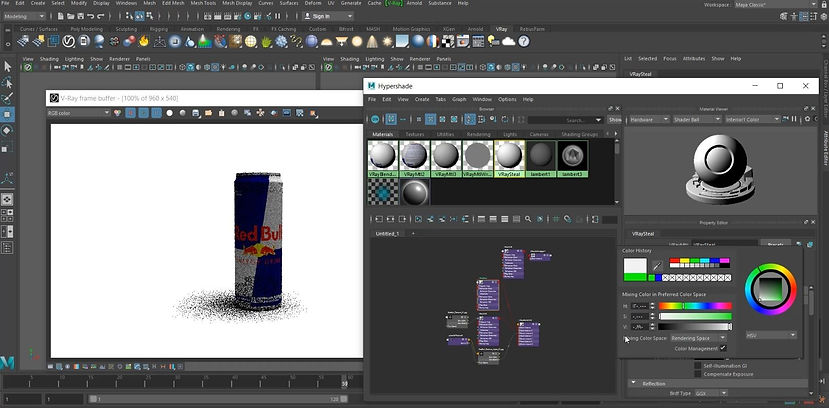Enable the Self-Illumination GI checkbox

(x=698, y=366)
